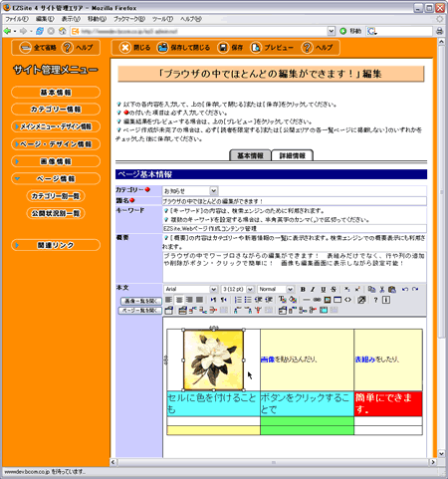Click into the 概要 text area
This screenshot has width=448, height=479.
(x=295, y=267)
